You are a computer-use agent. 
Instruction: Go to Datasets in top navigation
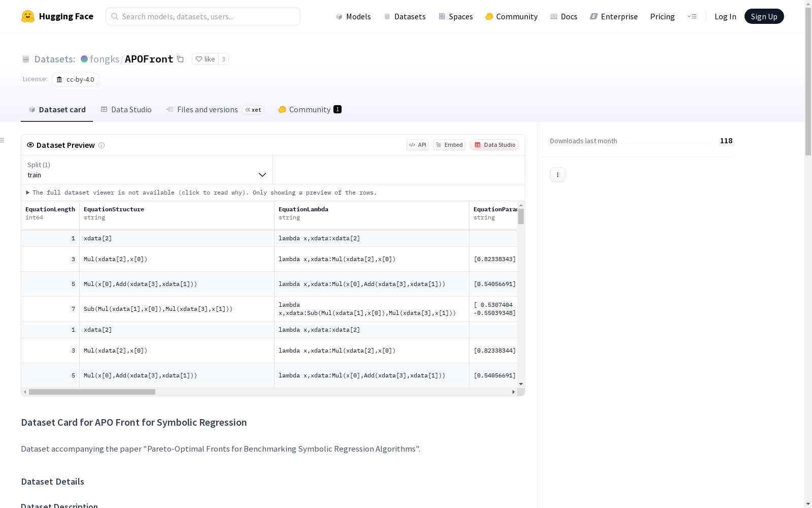[404, 16]
